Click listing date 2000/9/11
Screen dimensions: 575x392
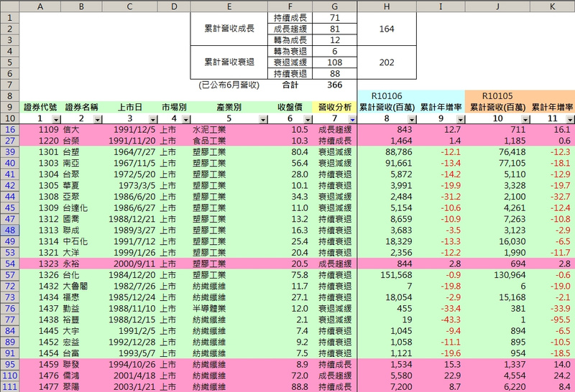click(130, 263)
